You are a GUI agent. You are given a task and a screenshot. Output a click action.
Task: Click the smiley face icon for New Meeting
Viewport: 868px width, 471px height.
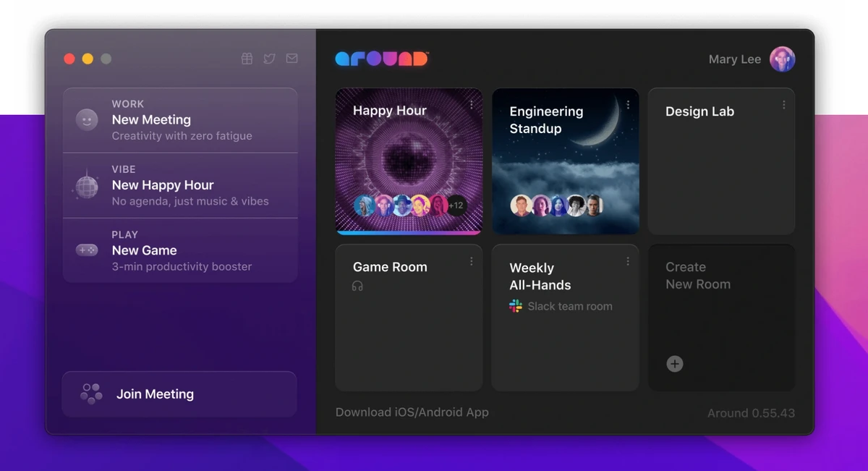pos(87,120)
